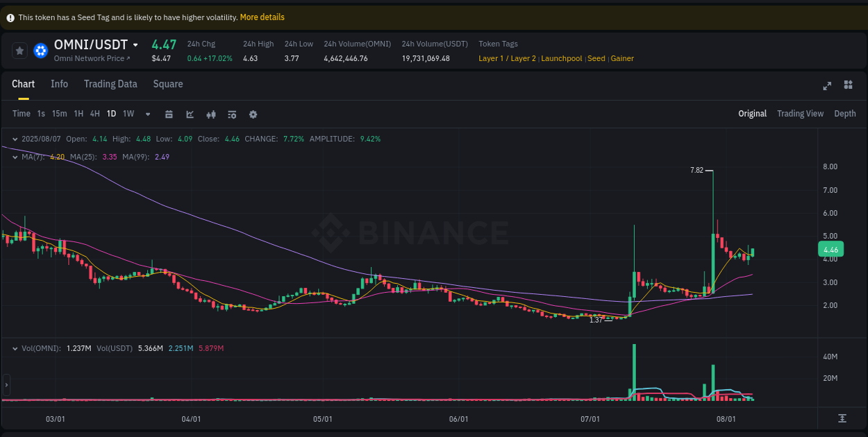Open the Square tab
Image resolution: width=868 pixels, height=437 pixels.
click(167, 84)
